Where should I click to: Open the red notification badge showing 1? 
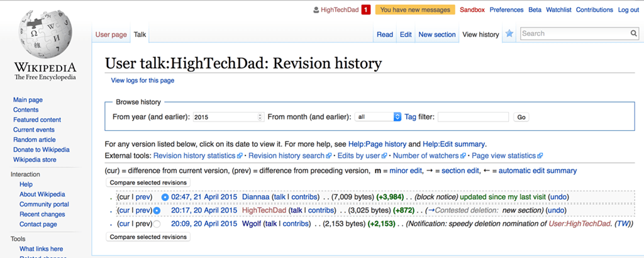367,10
